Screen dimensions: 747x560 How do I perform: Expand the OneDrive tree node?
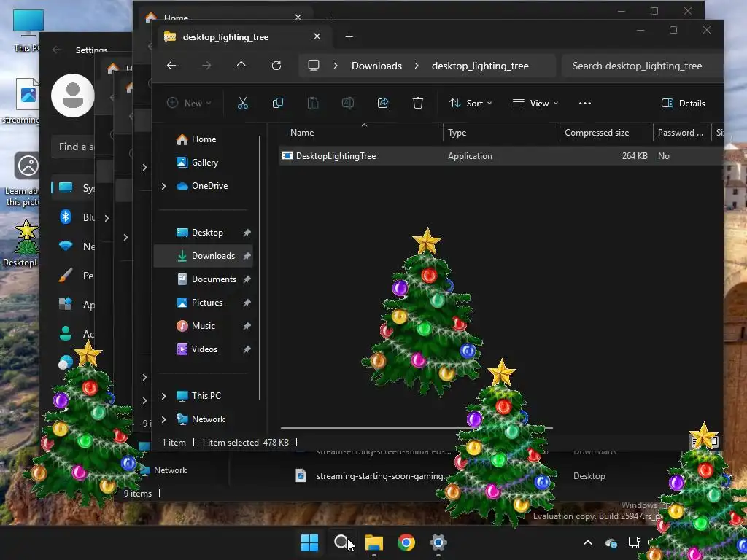(163, 186)
